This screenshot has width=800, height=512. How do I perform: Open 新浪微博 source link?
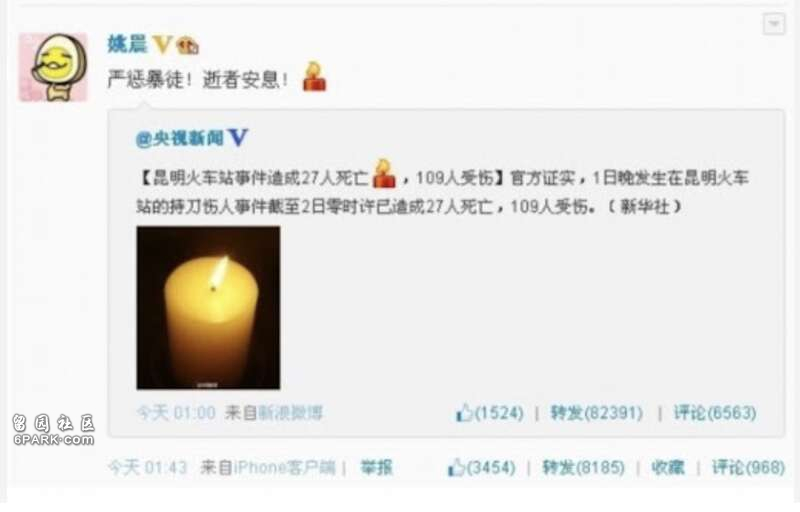click(x=291, y=413)
